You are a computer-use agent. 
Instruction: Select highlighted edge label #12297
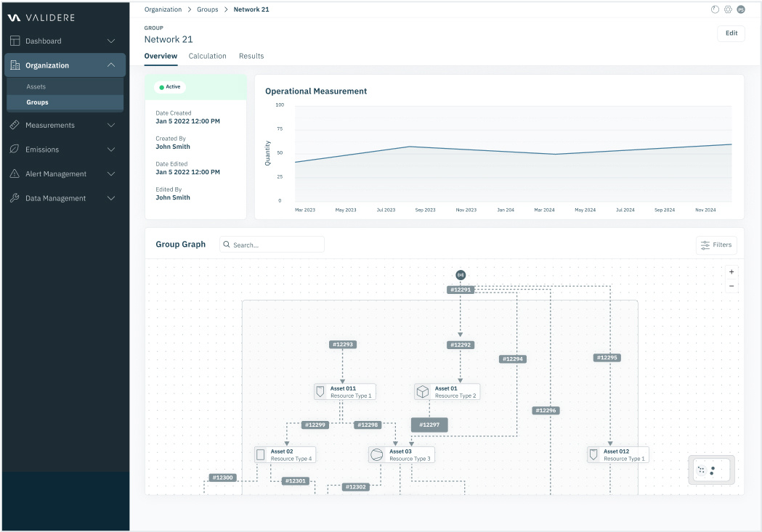click(x=429, y=425)
